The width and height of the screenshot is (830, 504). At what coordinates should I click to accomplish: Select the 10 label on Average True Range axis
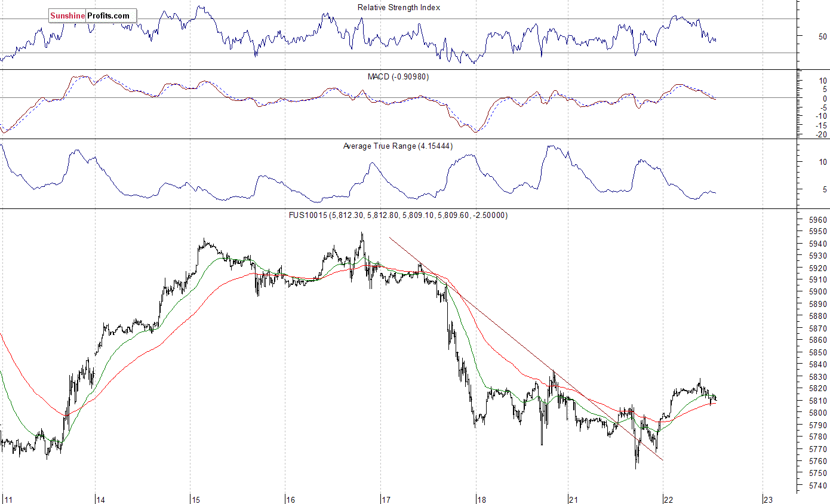822,162
